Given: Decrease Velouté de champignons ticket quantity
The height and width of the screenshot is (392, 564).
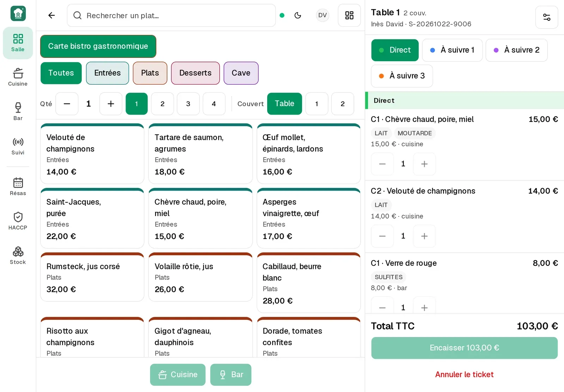Looking at the screenshot, I should click(382, 236).
